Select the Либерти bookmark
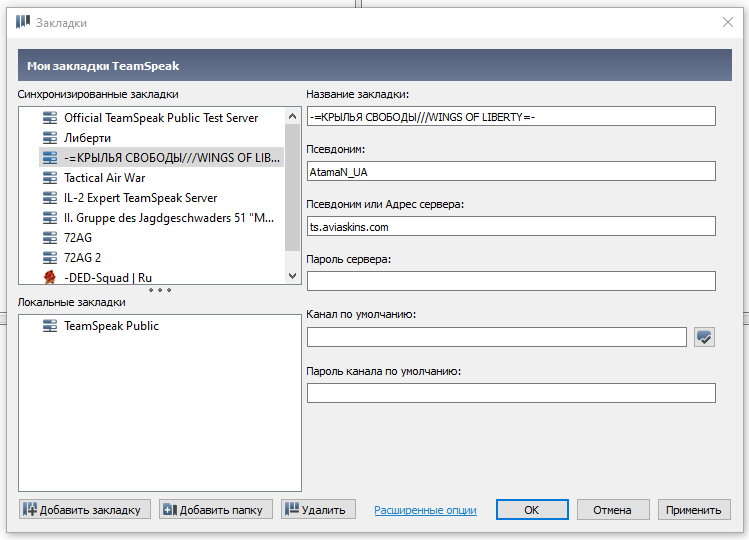The width and height of the screenshot is (749, 540). [x=161, y=138]
